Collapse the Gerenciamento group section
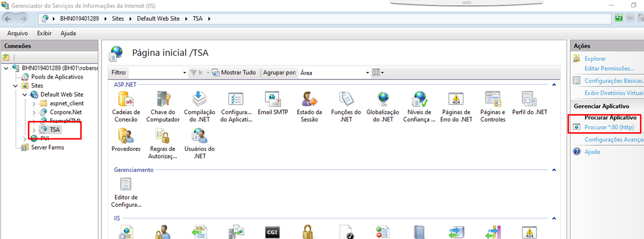The width and height of the screenshot is (644, 239). [x=554, y=170]
